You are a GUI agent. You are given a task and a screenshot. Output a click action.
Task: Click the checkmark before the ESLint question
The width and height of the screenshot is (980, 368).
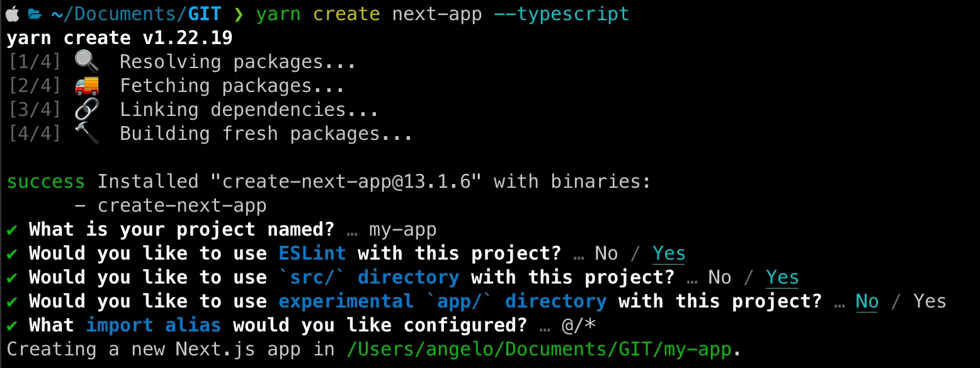(12, 253)
